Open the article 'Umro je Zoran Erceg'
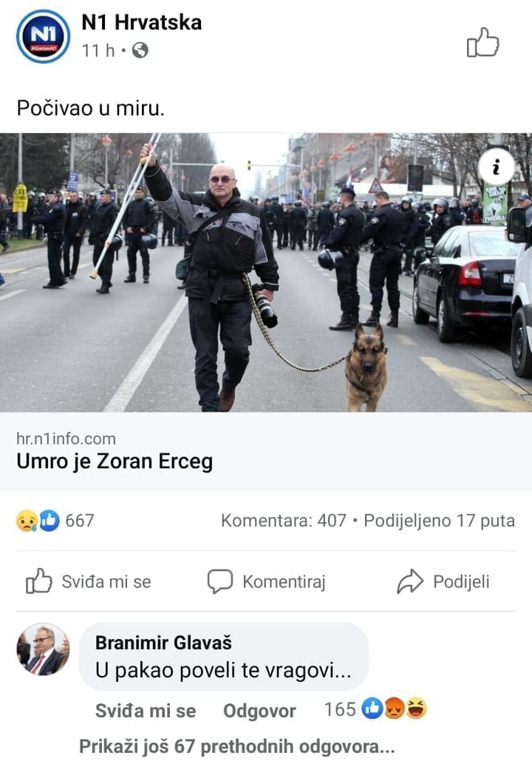Viewport: 532px width, 761px height. pyautogui.click(x=115, y=461)
